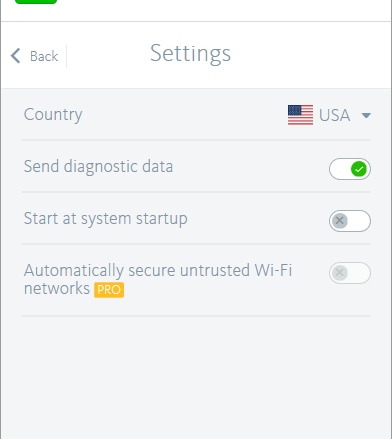Click the green checkmark knob icon
The height and width of the screenshot is (439, 392).
[359, 169]
